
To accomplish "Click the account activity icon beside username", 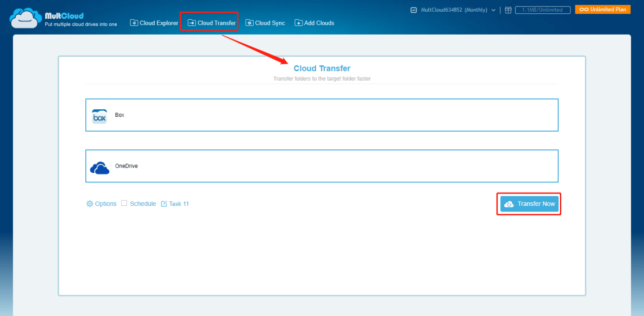I will click(414, 10).
